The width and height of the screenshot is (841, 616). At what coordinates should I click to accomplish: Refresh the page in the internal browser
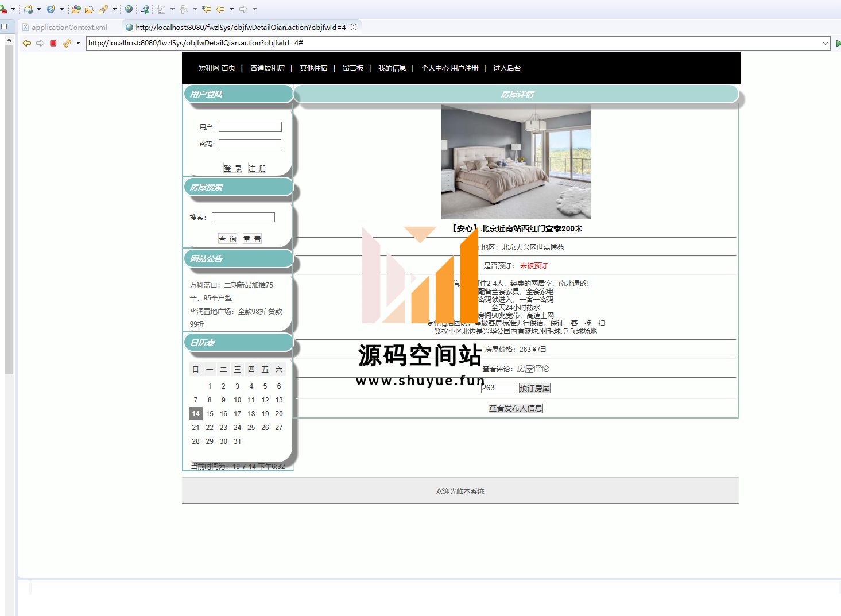(x=67, y=43)
